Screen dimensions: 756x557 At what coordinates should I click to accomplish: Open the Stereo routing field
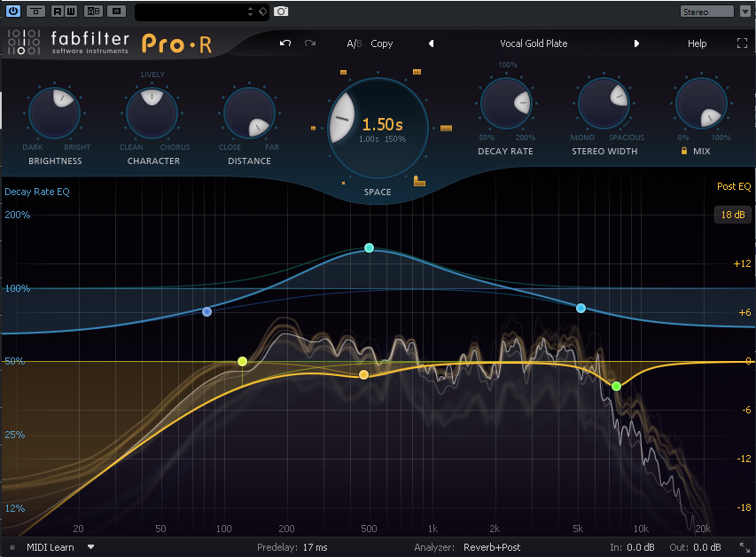pyautogui.click(x=707, y=12)
